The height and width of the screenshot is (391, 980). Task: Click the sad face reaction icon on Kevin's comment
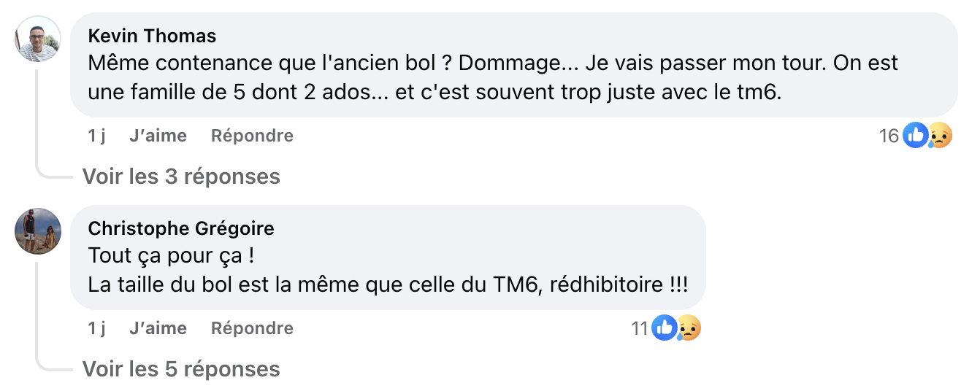point(940,136)
